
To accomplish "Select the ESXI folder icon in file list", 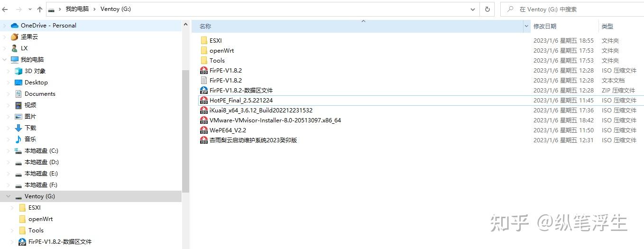I will 204,41.
